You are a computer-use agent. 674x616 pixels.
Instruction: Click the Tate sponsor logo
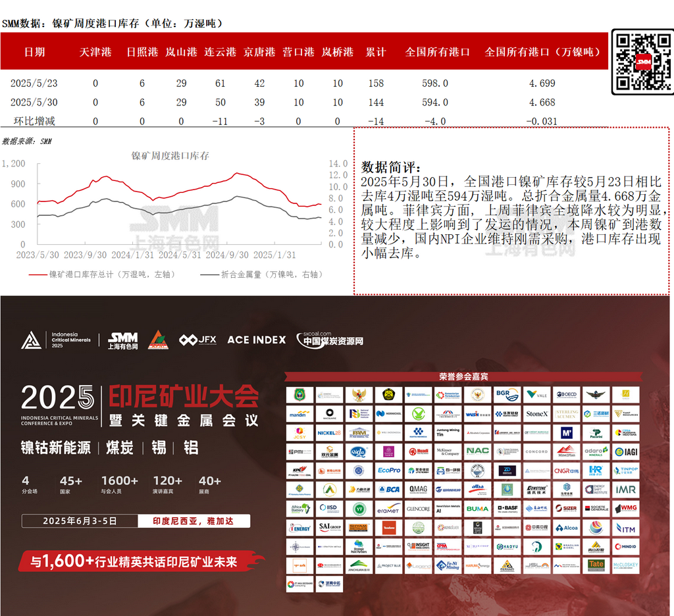click(596, 566)
